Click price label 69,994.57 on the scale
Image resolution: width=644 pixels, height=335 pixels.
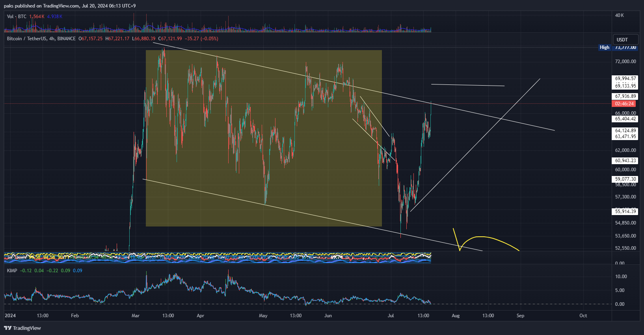(625, 79)
